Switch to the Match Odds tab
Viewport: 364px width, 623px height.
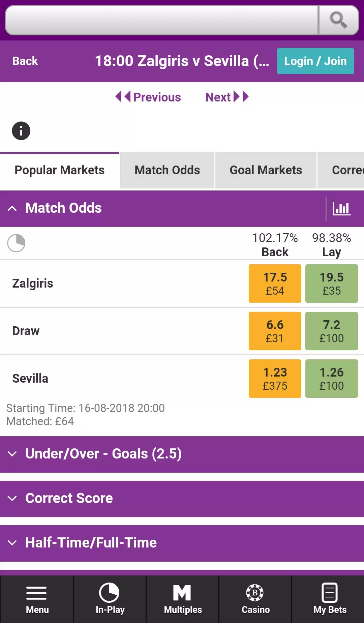coord(167,170)
